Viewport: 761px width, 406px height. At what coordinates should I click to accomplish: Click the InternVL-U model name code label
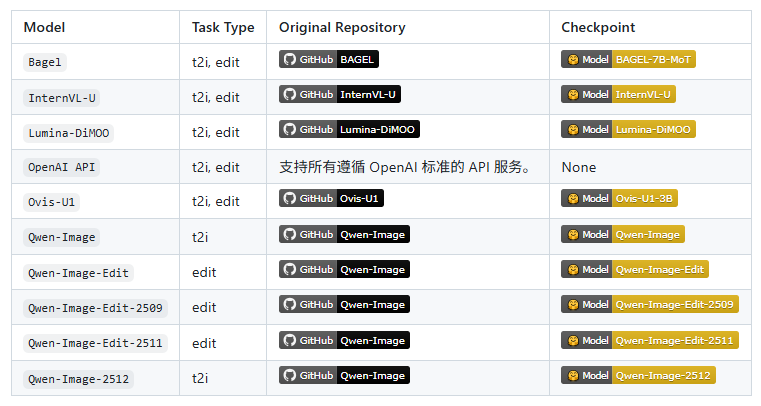pyautogui.click(x=62, y=98)
